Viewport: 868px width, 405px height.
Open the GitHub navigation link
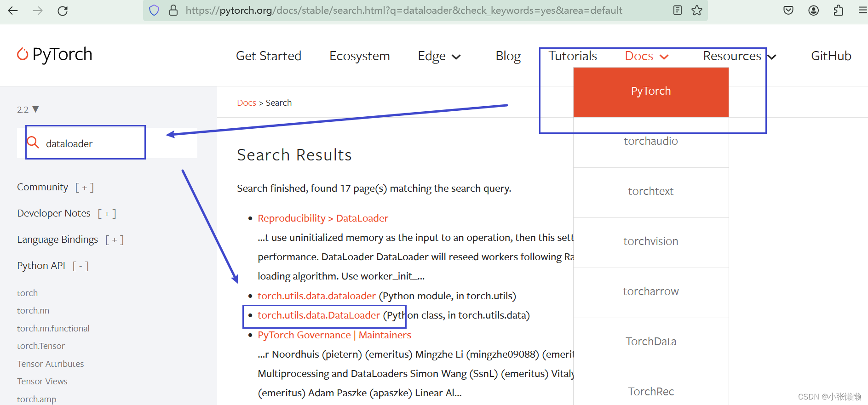(x=831, y=56)
